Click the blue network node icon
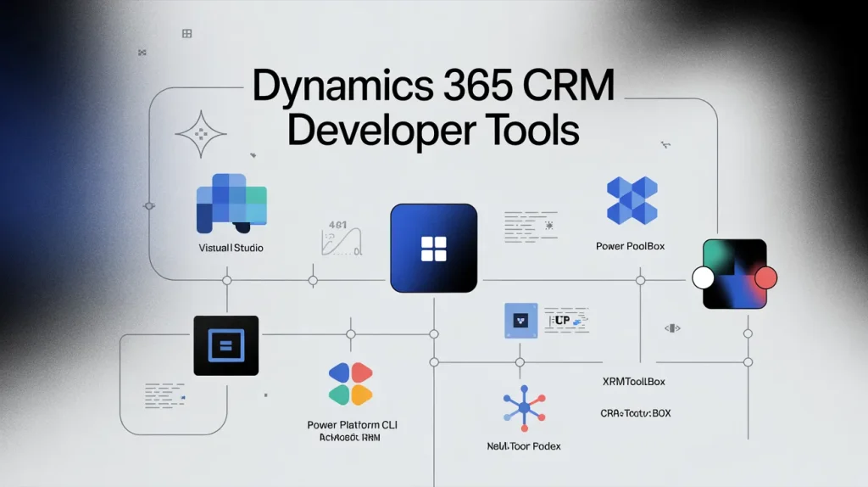The height and width of the screenshot is (487, 868). pos(524,408)
